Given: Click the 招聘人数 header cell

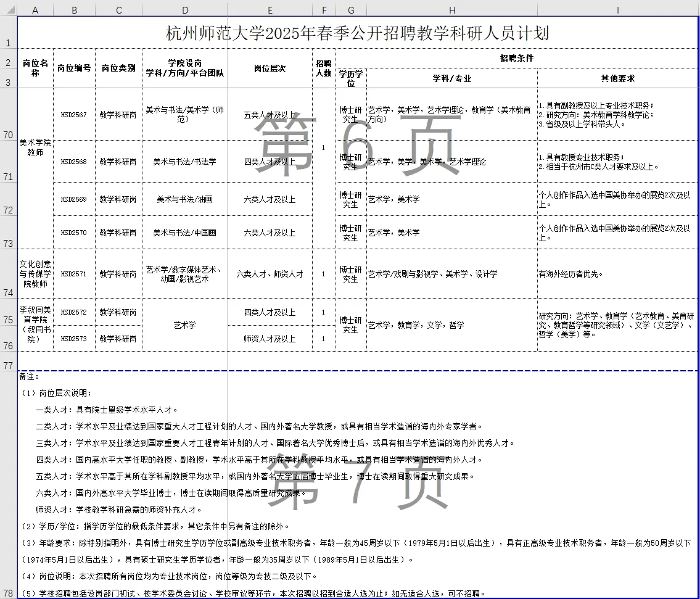Looking at the screenshot, I should pyautogui.click(x=324, y=68).
